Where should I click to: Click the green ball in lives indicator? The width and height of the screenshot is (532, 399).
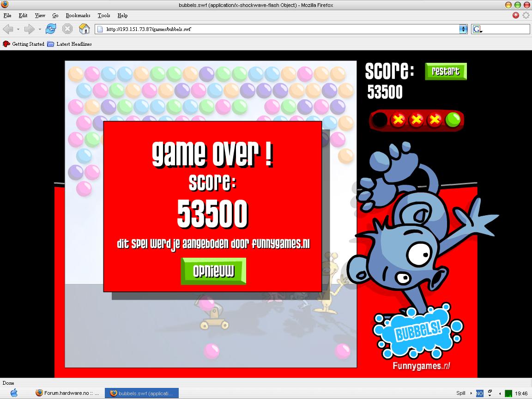(453, 120)
